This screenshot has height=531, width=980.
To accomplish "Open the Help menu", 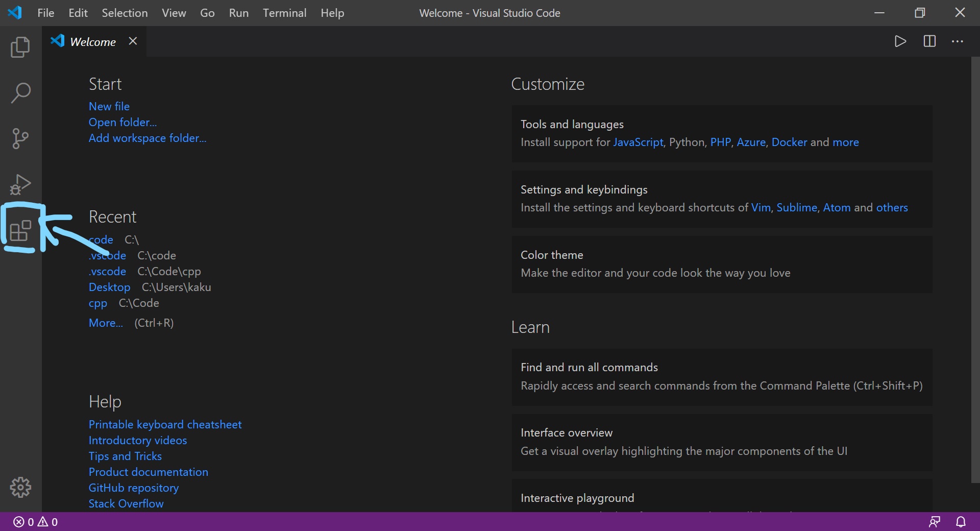I will coord(332,13).
